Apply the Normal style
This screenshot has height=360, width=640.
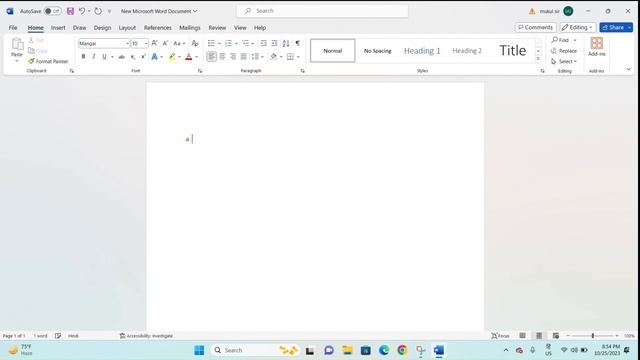tap(333, 51)
